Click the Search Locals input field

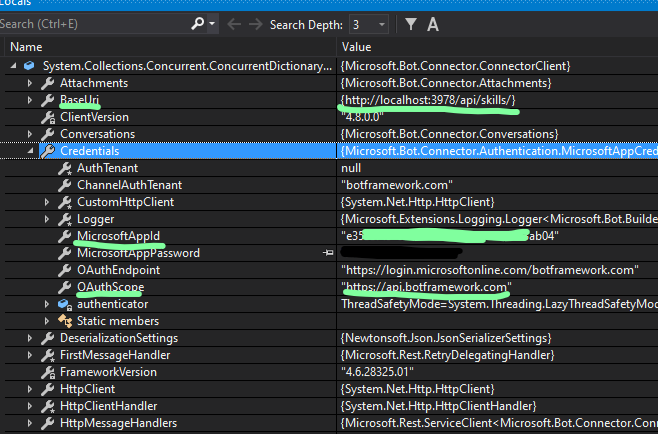coord(94,24)
